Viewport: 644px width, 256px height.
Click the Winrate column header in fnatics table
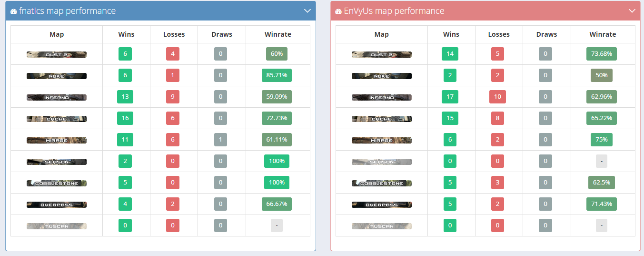click(277, 34)
